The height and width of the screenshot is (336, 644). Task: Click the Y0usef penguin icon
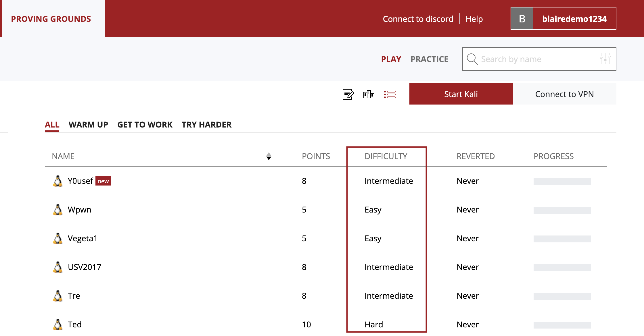click(x=58, y=181)
